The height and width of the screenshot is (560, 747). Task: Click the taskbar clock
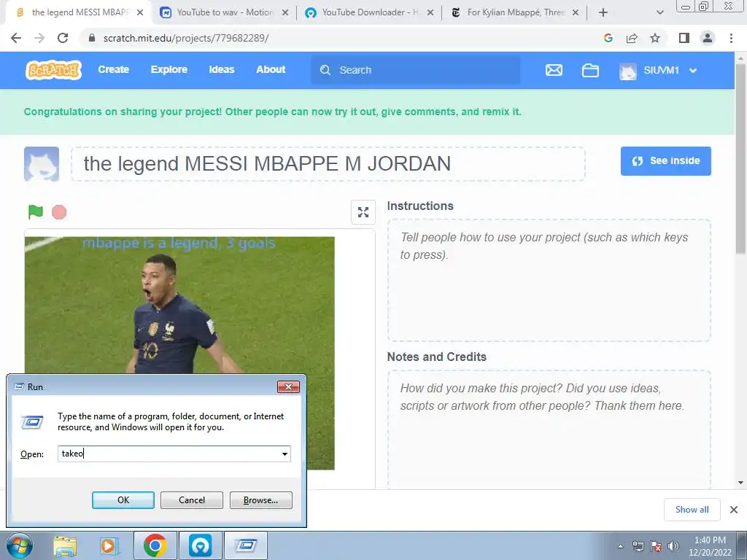[710, 546]
